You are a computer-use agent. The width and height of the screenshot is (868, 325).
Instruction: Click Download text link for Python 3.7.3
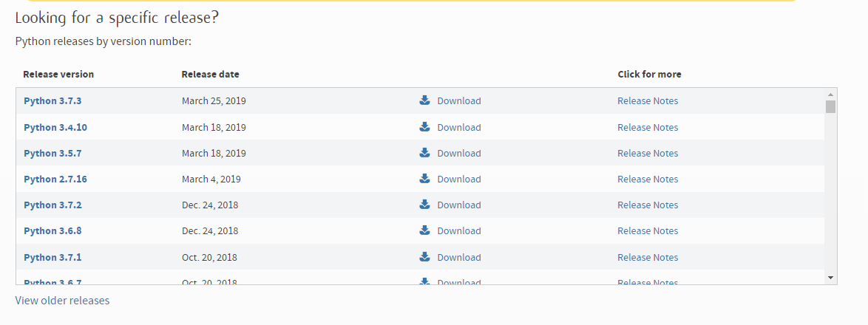(x=459, y=101)
